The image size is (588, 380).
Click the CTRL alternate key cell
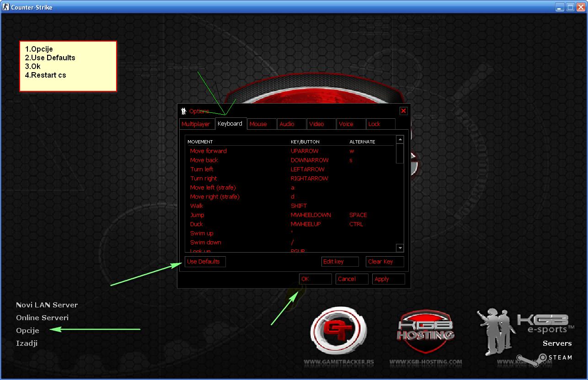[x=356, y=224]
